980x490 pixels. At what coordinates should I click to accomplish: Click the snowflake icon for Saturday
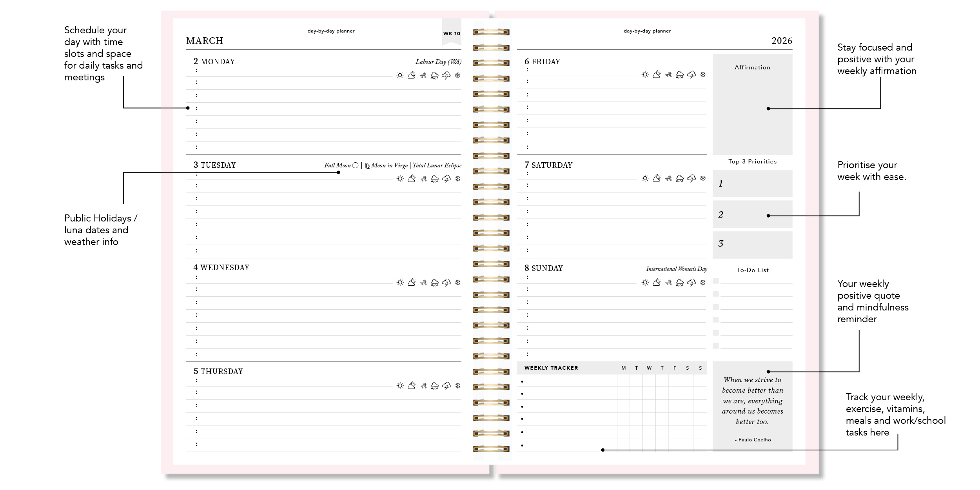pos(703,178)
